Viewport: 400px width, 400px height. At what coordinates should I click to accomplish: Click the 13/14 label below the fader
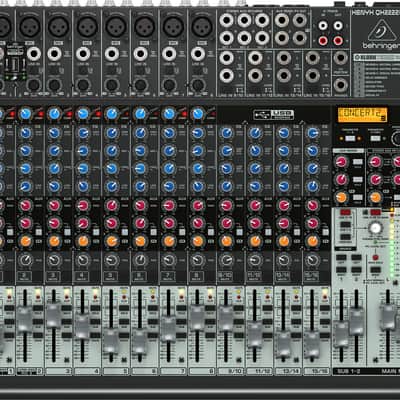(287, 371)
